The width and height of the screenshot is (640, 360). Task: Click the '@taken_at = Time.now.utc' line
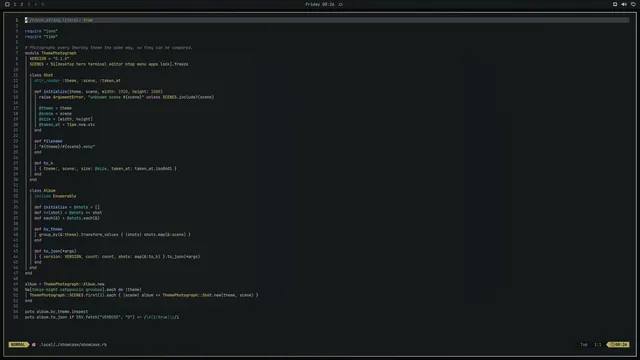[67, 124]
